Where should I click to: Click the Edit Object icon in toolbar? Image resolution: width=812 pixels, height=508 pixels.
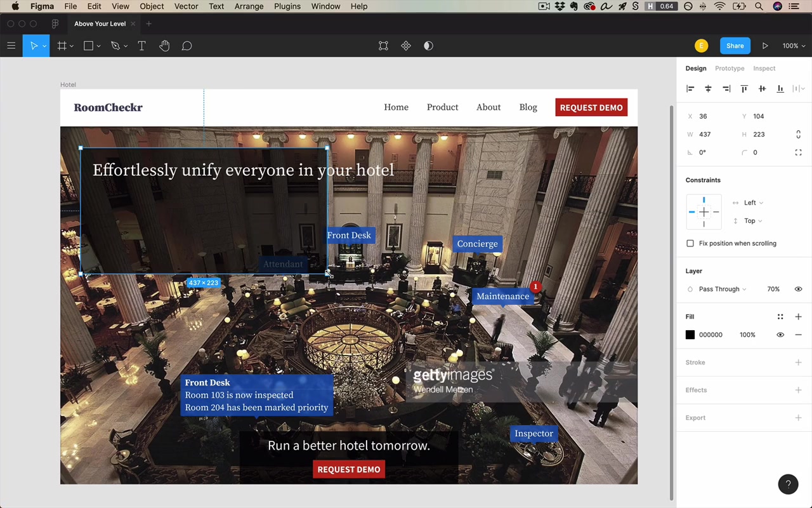click(x=383, y=46)
